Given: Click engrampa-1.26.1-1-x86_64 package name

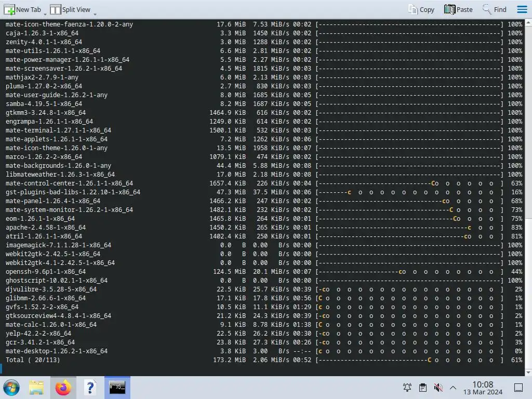Looking at the screenshot, I should [x=49, y=122].
